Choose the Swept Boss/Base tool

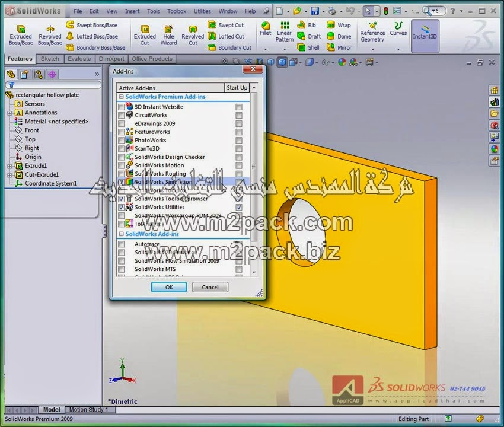tap(92, 25)
